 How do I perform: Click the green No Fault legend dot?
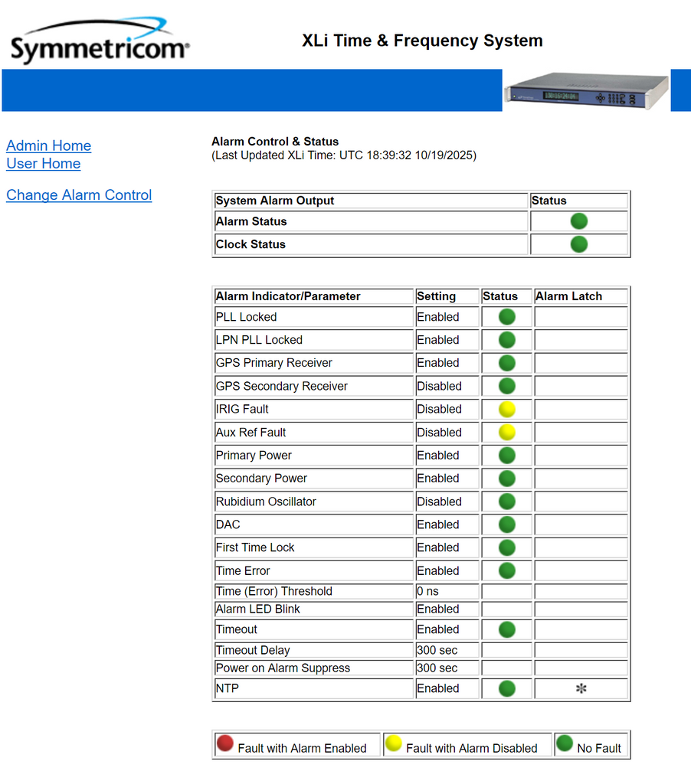click(x=565, y=743)
